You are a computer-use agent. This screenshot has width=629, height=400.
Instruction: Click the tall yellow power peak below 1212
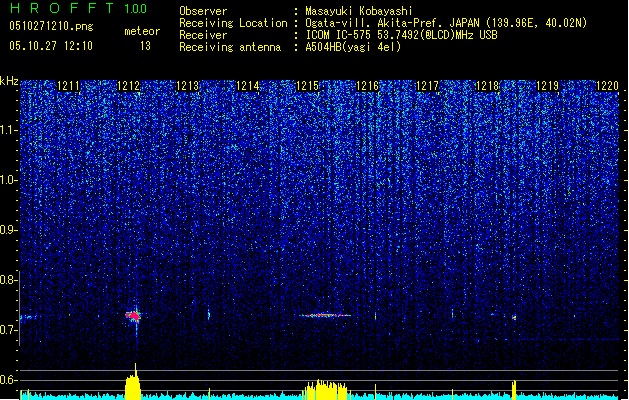[133, 383]
